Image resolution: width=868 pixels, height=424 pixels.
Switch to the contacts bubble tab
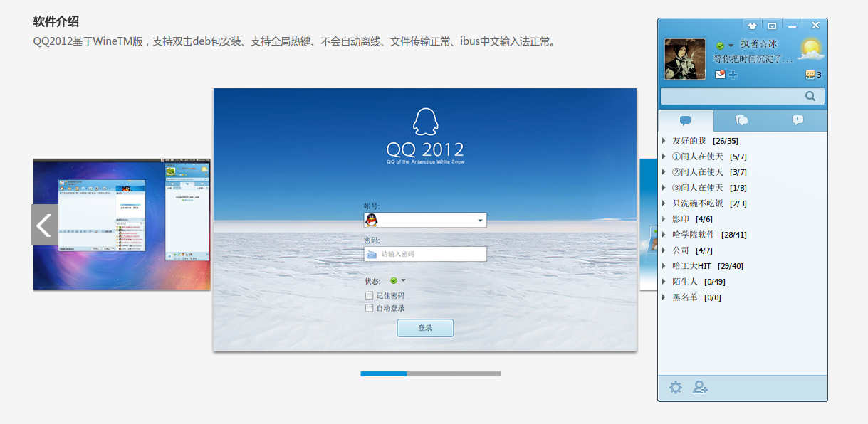686,120
